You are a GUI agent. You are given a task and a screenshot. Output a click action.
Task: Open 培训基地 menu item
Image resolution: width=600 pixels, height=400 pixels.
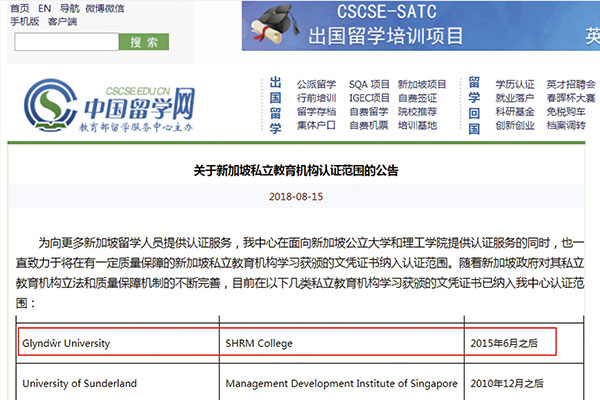pyautogui.click(x=417, y=125)
